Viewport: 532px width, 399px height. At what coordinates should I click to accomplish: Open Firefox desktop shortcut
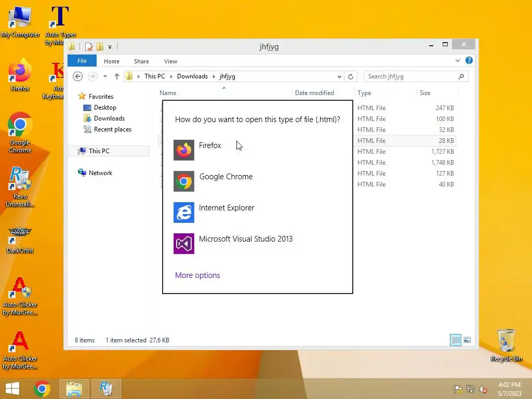[x=20, y=75]
